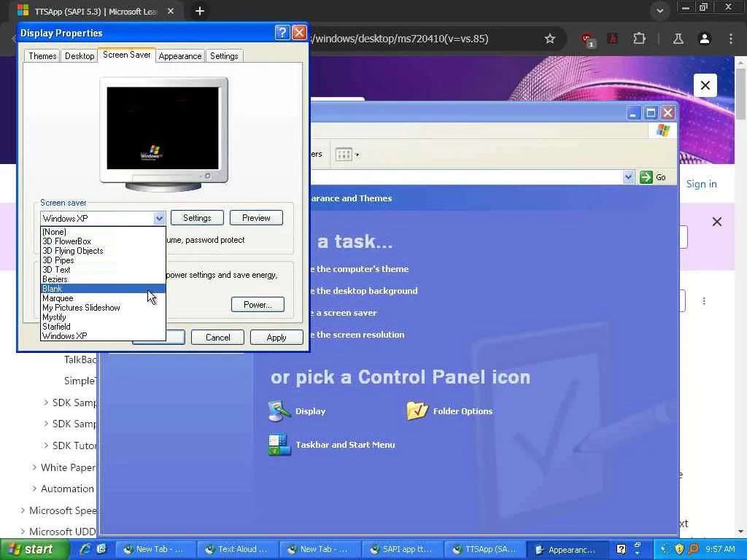This screenshot has height=560, width=747.
Task: Click the tray security shield icon
Action: tap(679, 549)
